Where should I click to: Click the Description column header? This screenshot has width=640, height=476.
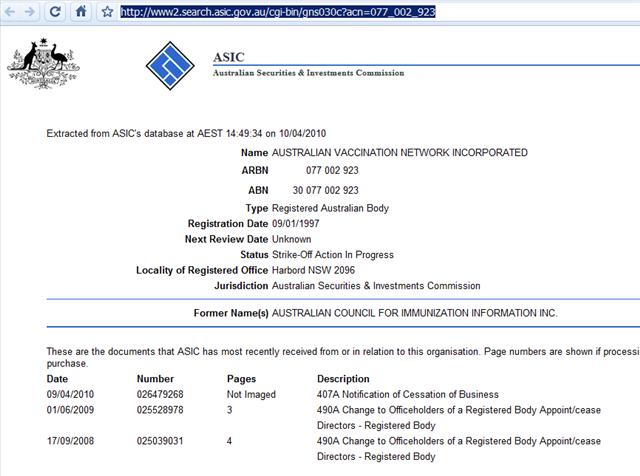[343, 379]
